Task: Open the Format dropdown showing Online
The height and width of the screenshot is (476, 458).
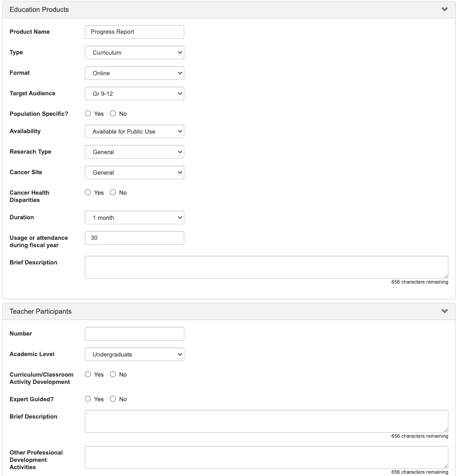Action: 135,73
